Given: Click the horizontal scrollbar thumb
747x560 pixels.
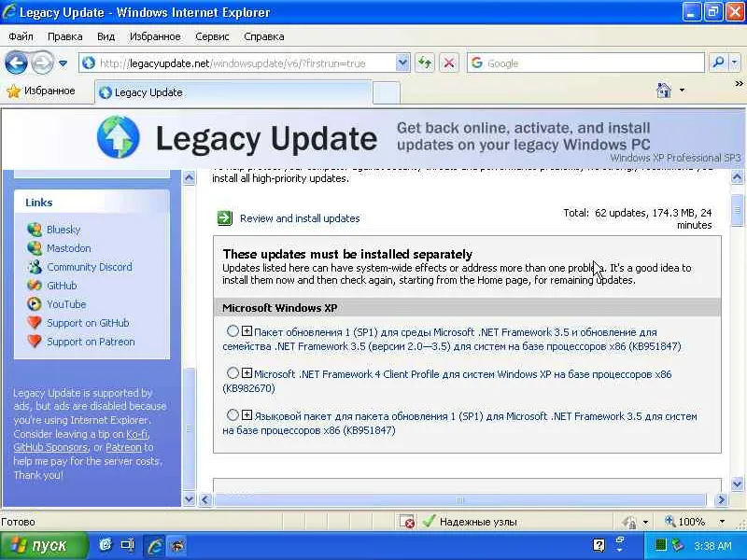Looking at the screenshot, I should tap(460, 500).
